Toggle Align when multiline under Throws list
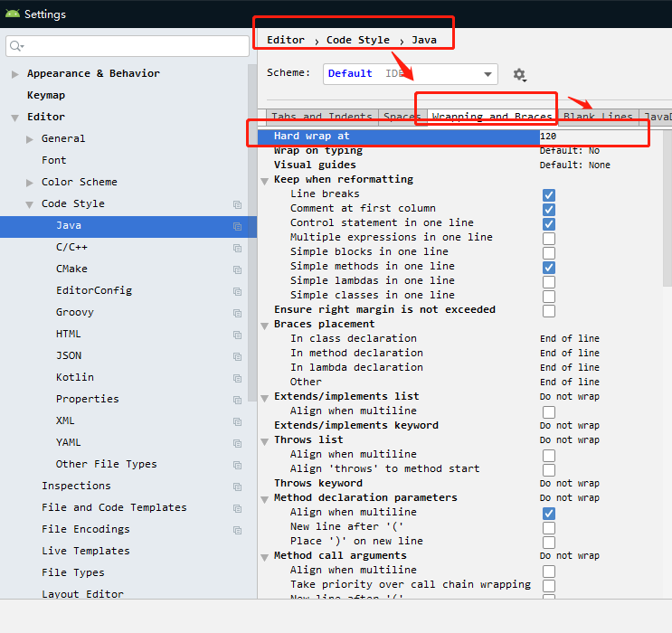The height and width of the screenshot is (633, 672). point(549,456)
